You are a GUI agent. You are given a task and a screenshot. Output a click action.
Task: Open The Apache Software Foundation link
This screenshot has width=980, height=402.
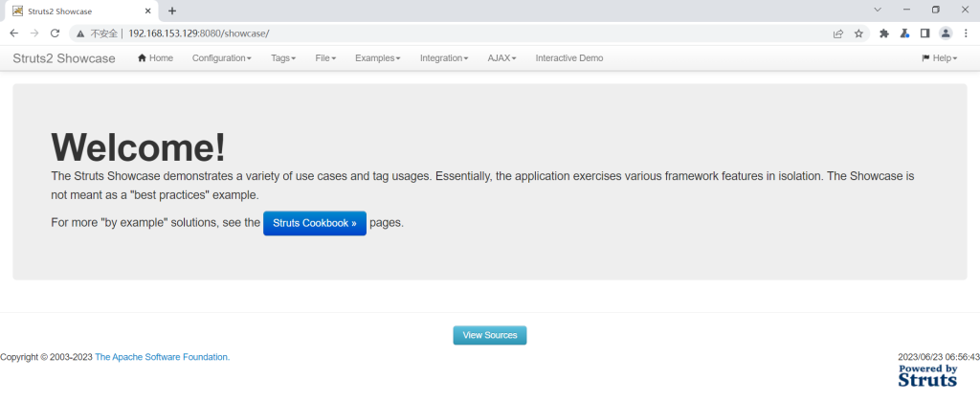tap(163, 357)
